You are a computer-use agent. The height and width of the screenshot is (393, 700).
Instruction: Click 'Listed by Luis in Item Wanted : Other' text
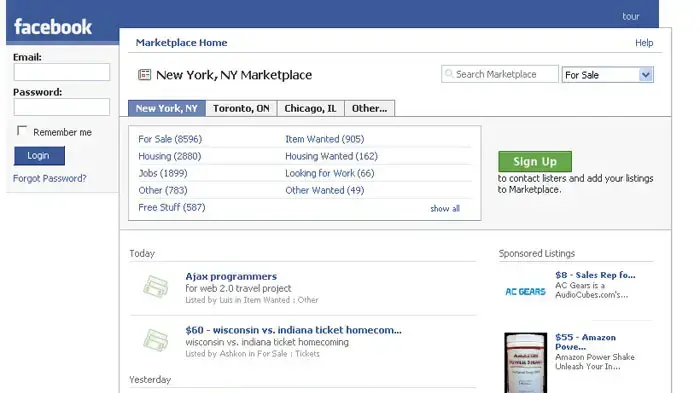tap(252, 300)
